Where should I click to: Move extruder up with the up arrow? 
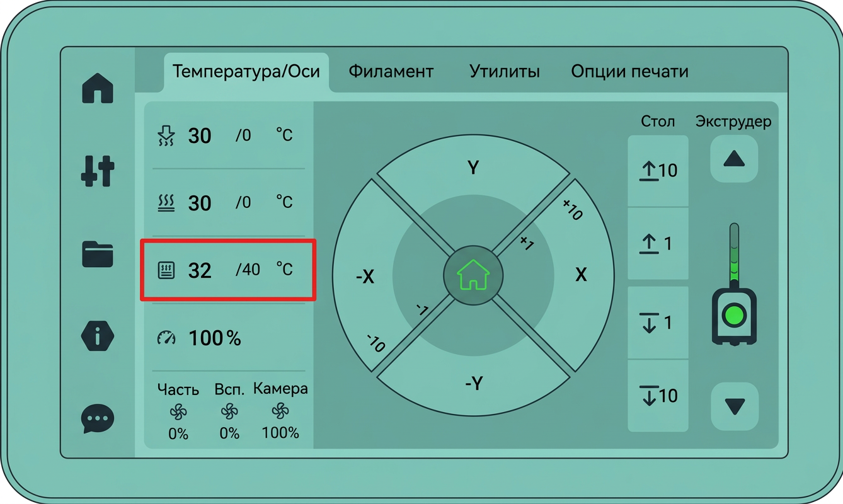pyautogui.click(x=734, y=159)
